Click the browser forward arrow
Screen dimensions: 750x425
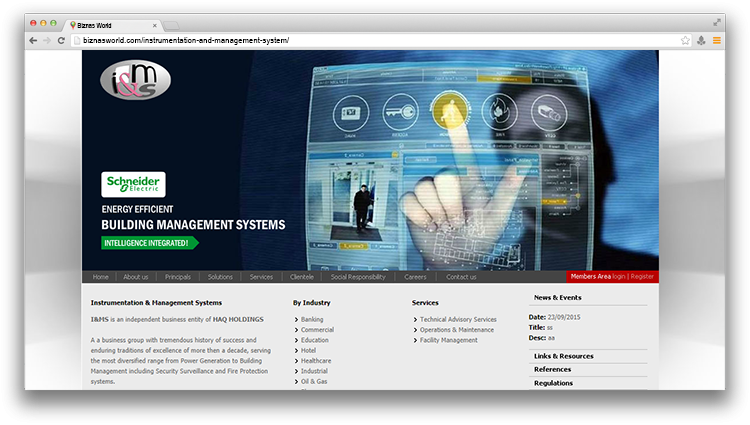(47, 40)
